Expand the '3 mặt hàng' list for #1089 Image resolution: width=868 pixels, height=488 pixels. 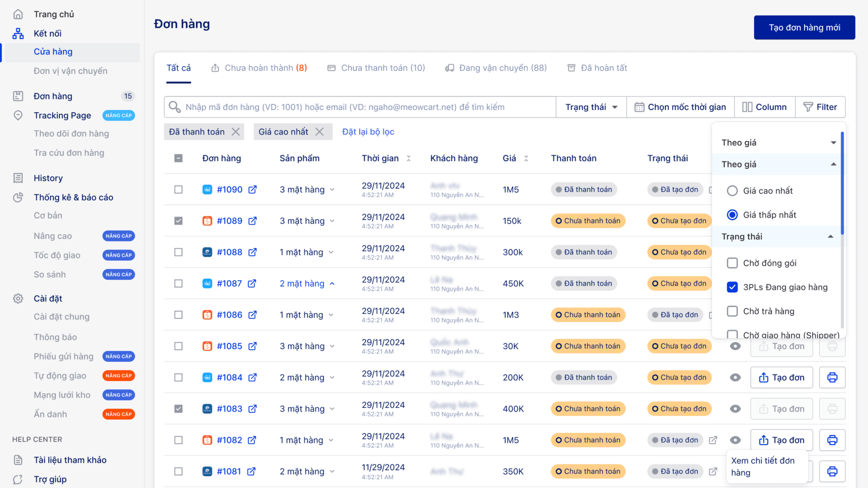click(x=332, y=221)
